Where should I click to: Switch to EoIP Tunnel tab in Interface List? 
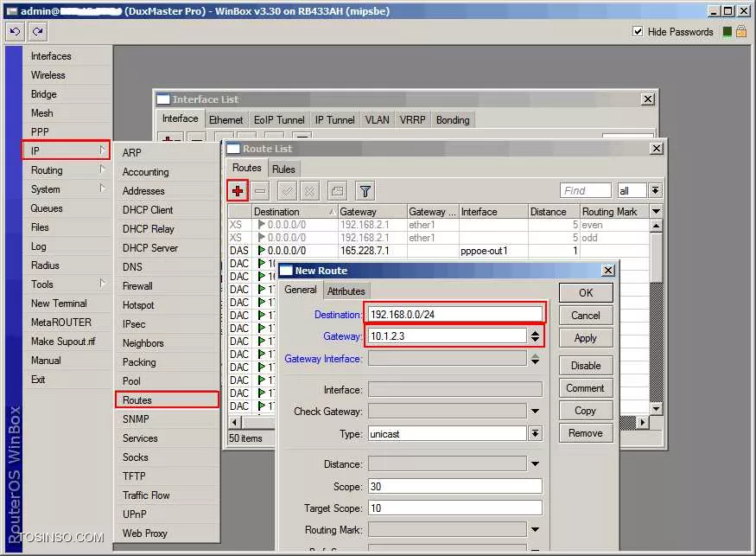(279, 119)
